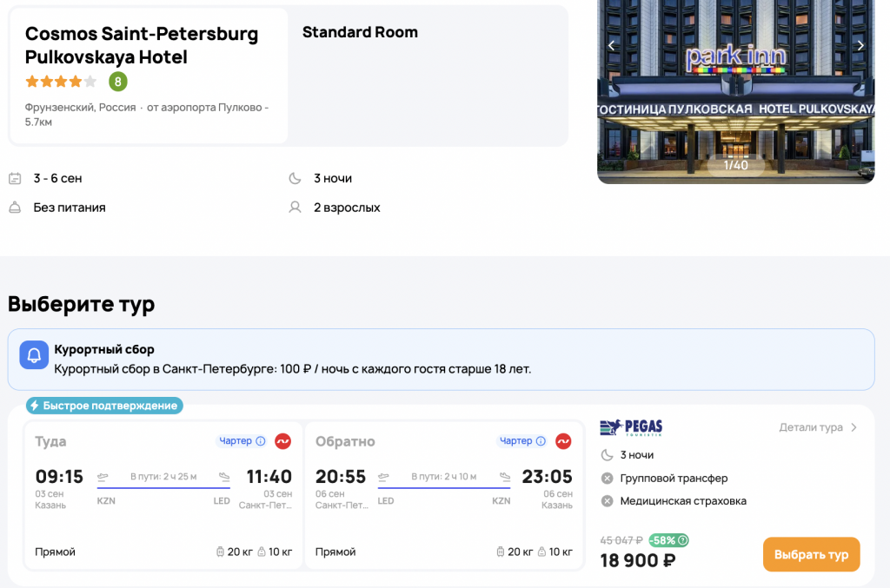Click the resort fee bell icon
Image resolution: width=890 pixels, height=588 pixels.
(34, 354)
